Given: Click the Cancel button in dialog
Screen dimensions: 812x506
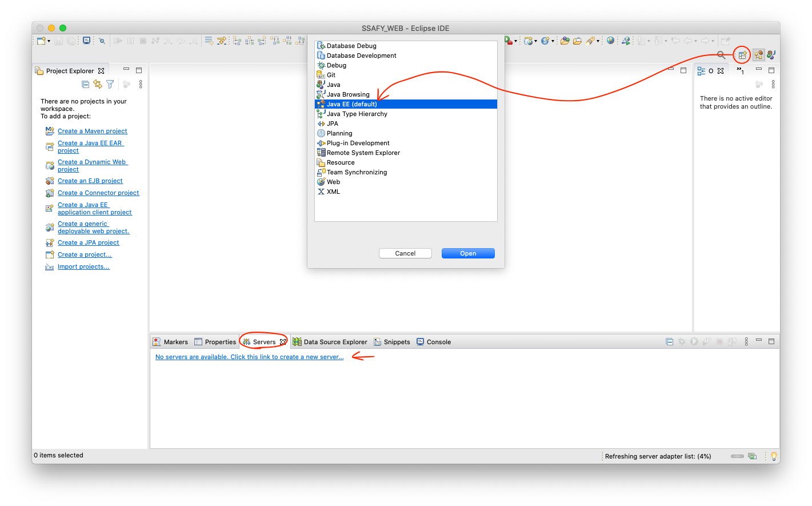Looking at the screenshot, I should click(x=405, y=253).
